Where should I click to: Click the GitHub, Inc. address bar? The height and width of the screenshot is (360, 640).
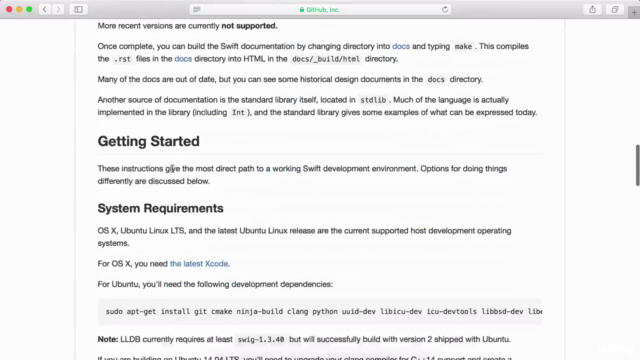pyautogui.click(x=320, y=9)
